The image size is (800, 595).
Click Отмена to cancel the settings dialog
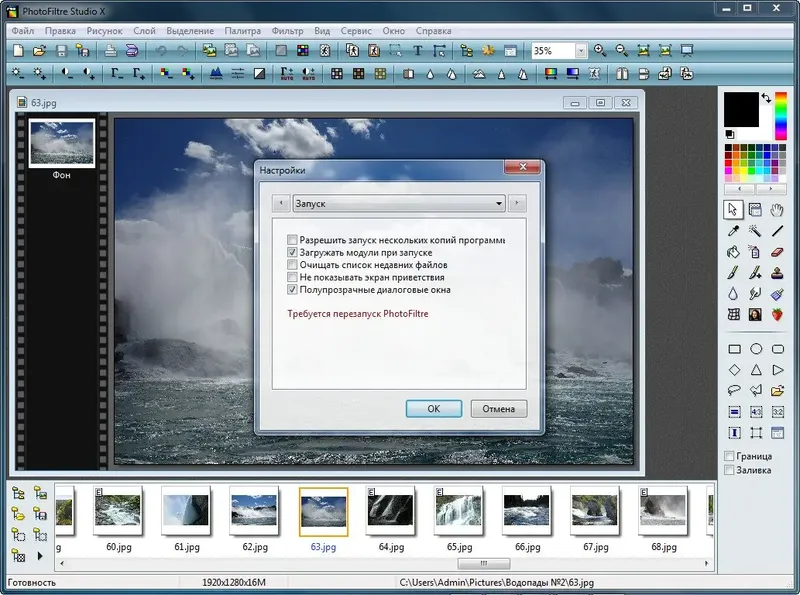497,408
